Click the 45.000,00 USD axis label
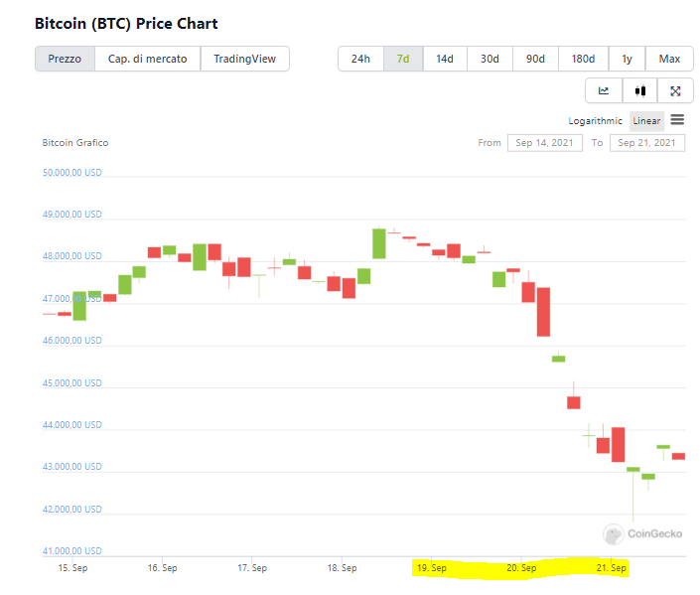 point(72,383)
